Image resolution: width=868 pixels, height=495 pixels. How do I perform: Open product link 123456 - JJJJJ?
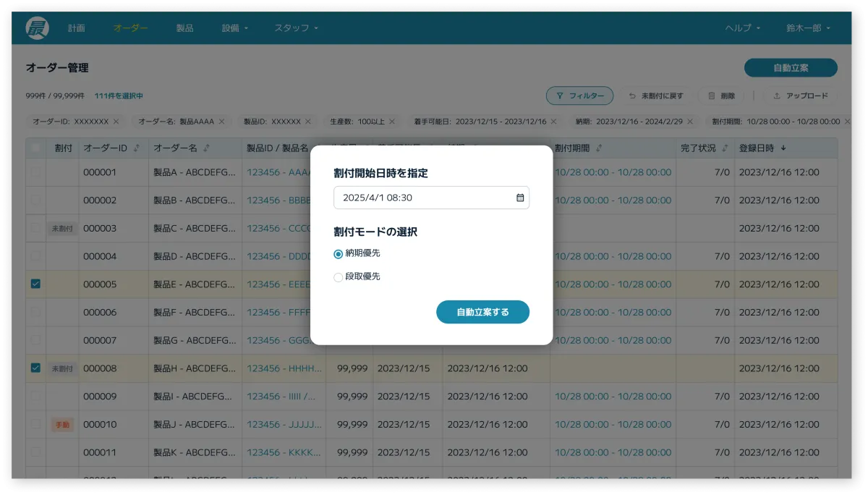(x=284, y=424)
